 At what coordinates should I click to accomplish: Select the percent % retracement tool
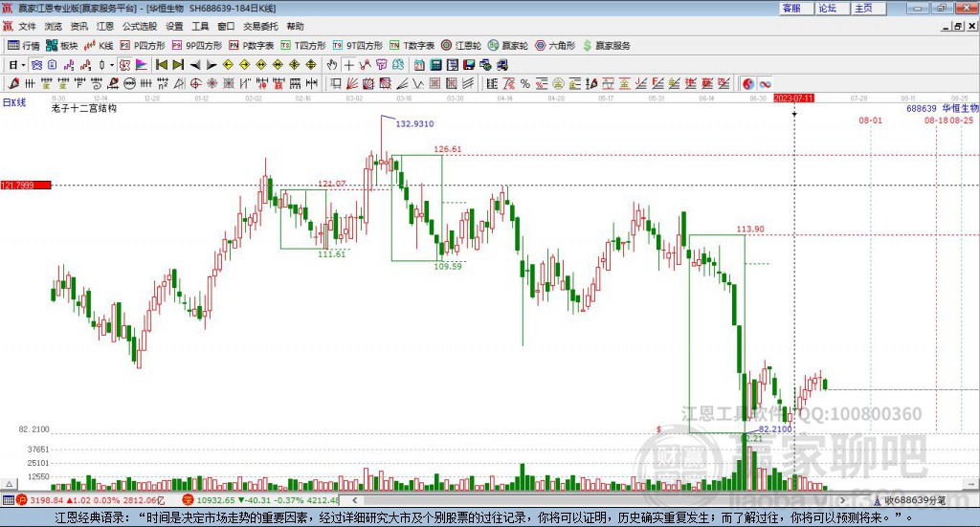point(525,83)
